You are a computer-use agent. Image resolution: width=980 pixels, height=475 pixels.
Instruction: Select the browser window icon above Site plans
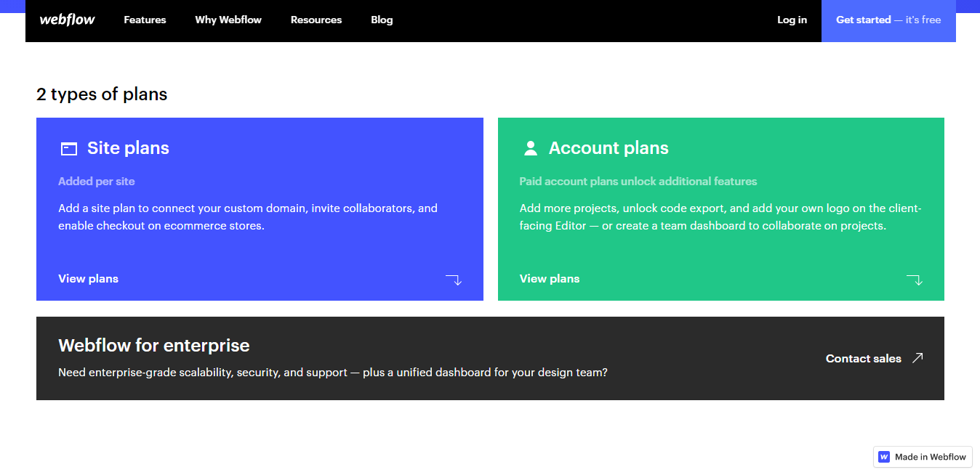pos(68,148)
